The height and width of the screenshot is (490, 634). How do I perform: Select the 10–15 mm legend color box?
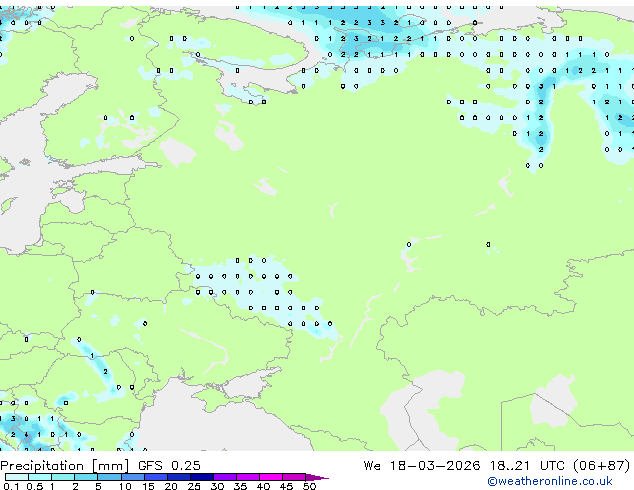pyautogui.click(x=133, y=477)
